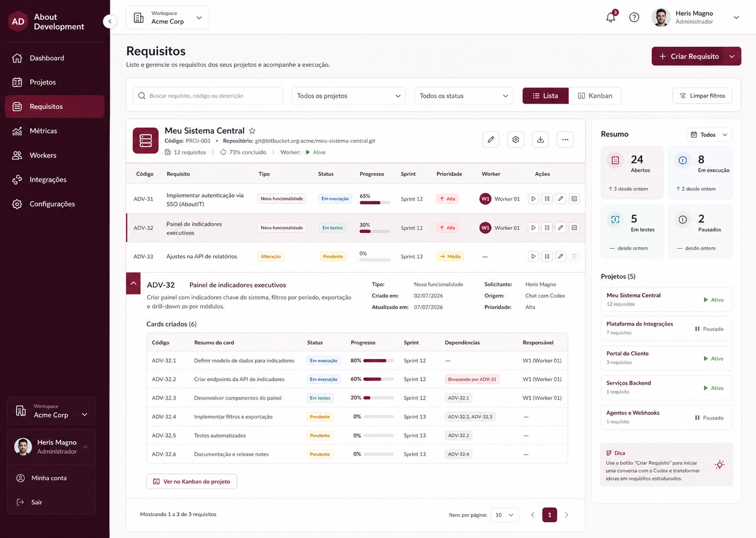The image size is (756, 538).
Task: Open the Todos os status dropdown
Action: [x=464, y=96]
